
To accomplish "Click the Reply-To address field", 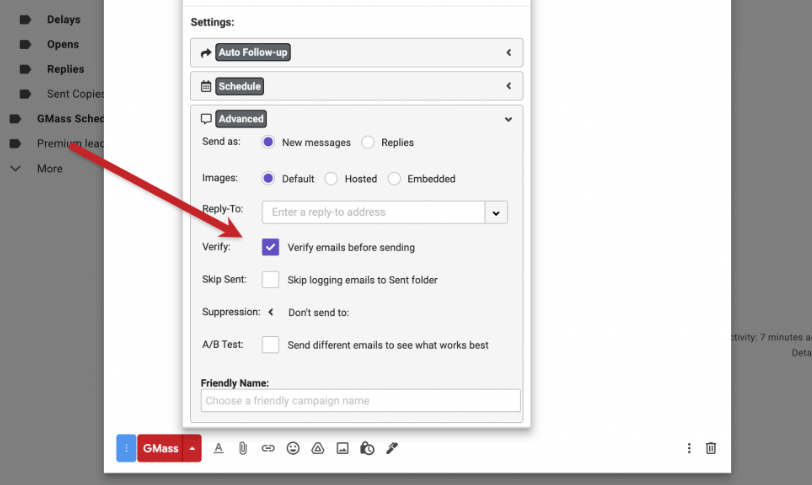I will pos(373,213).
